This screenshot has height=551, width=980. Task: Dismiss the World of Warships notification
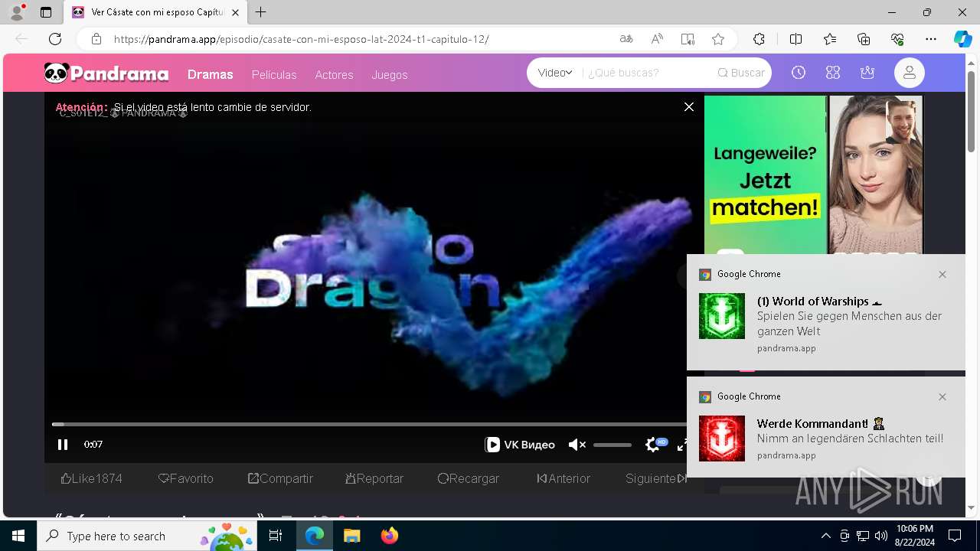[942, 274]
